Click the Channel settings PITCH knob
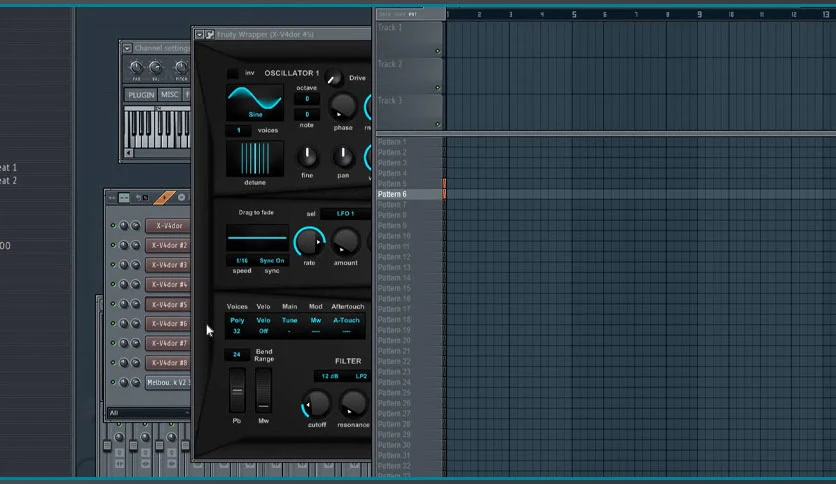This screenshot has width=836, height=484. click(181, 67)
